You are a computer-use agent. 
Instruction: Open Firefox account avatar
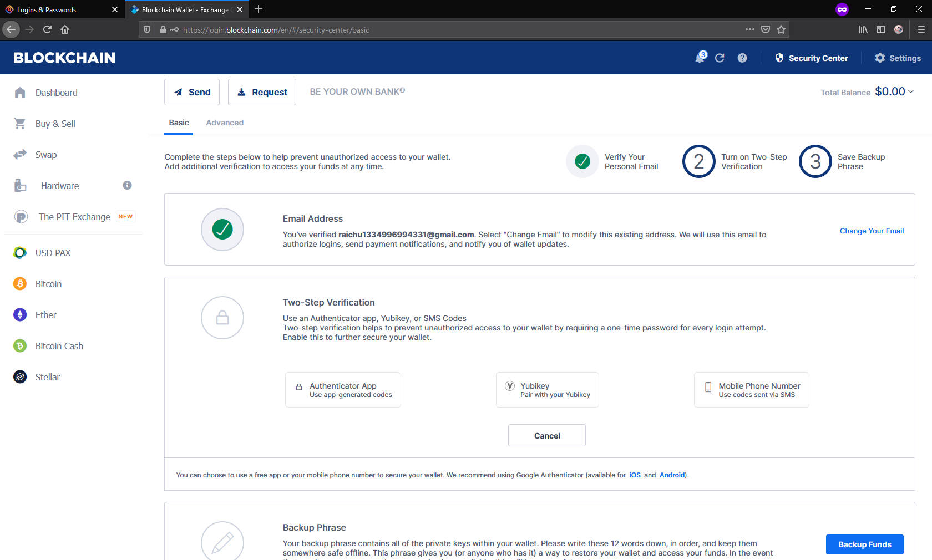tap(899, 29)
